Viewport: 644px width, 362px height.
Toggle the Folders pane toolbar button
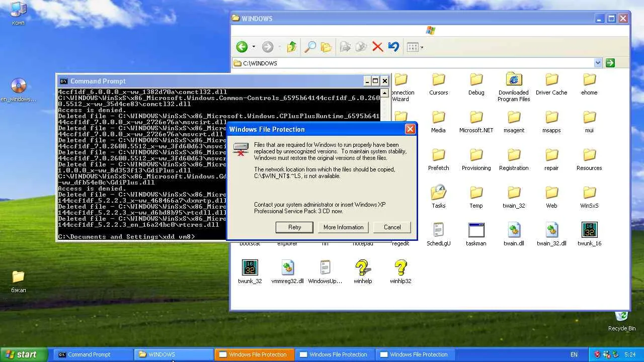pos(327,47)
